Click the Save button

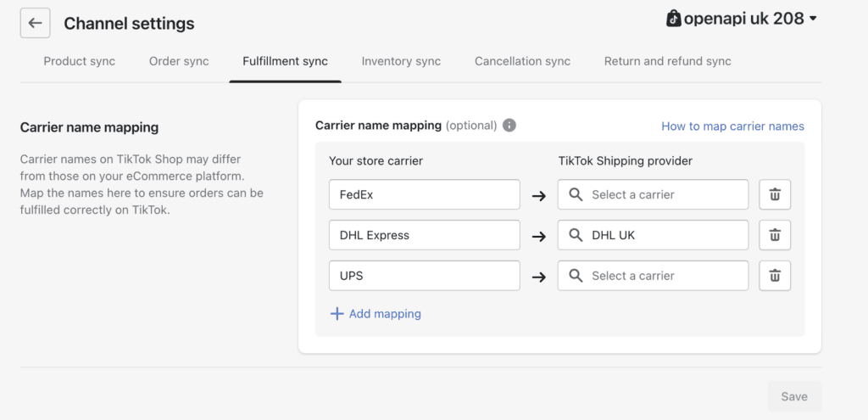click(793, 397)
